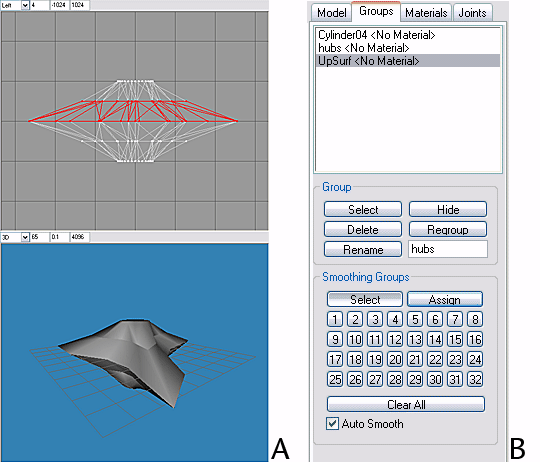The image size is (540, 462).
Task: Open the 3D viewport view dropdown
Action: (x=25, y=237)
